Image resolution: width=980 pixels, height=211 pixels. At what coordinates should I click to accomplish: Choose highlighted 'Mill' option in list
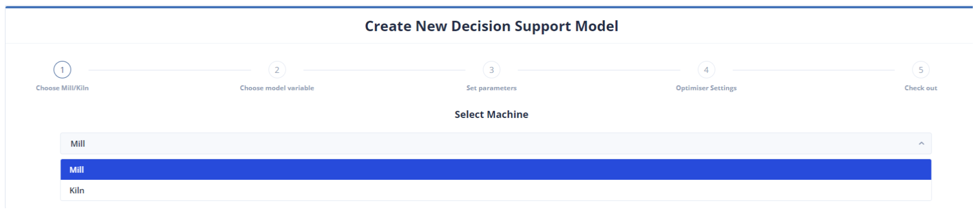[x=495, y=170]
